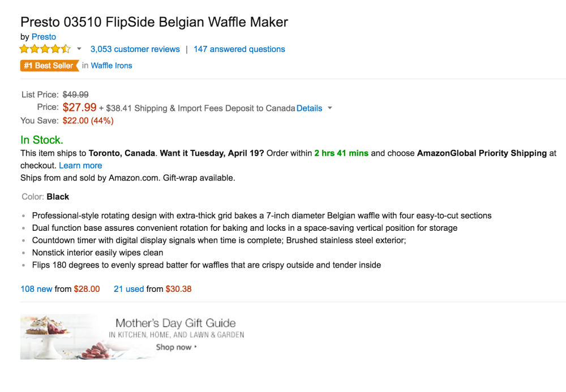
Task: Click the Details shipping link
Action: tap(309, 108)
